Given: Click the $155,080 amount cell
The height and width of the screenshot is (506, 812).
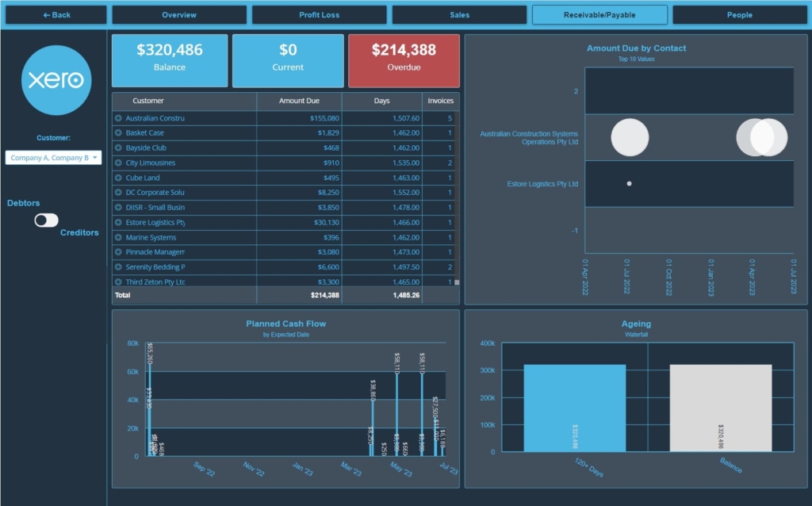Looking at the screenshot, I should point(324,118).
